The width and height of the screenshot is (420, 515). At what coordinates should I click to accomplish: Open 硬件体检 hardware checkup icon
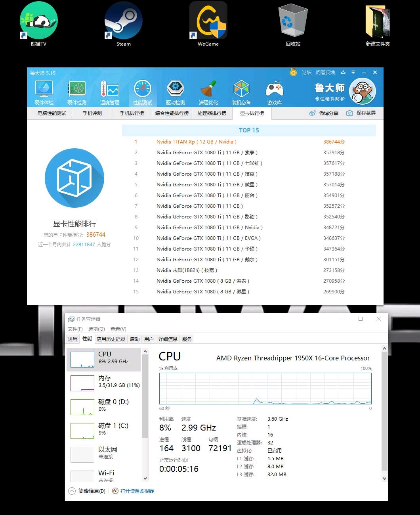pyautogui.click(x=44, y=92)
